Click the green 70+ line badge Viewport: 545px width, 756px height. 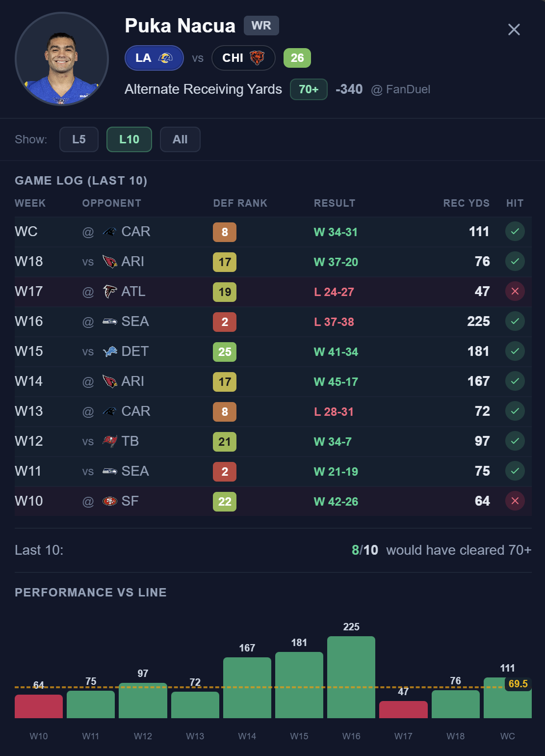pos(309,89)
